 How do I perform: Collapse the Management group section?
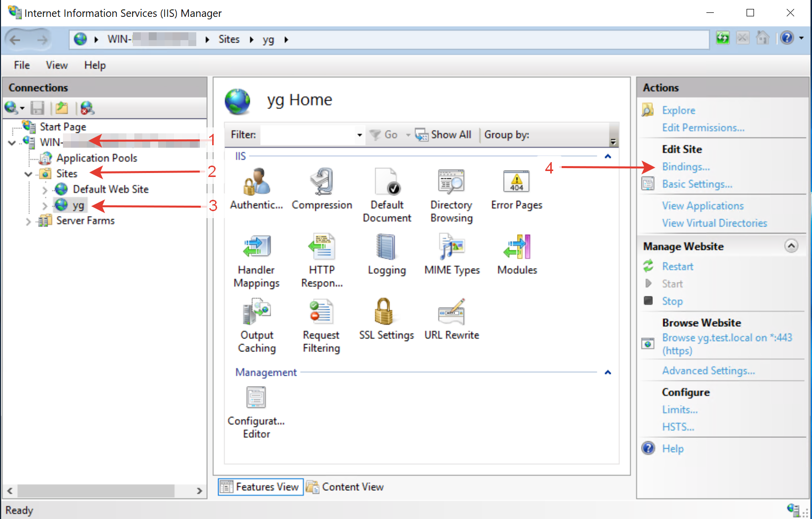point(608,372)
